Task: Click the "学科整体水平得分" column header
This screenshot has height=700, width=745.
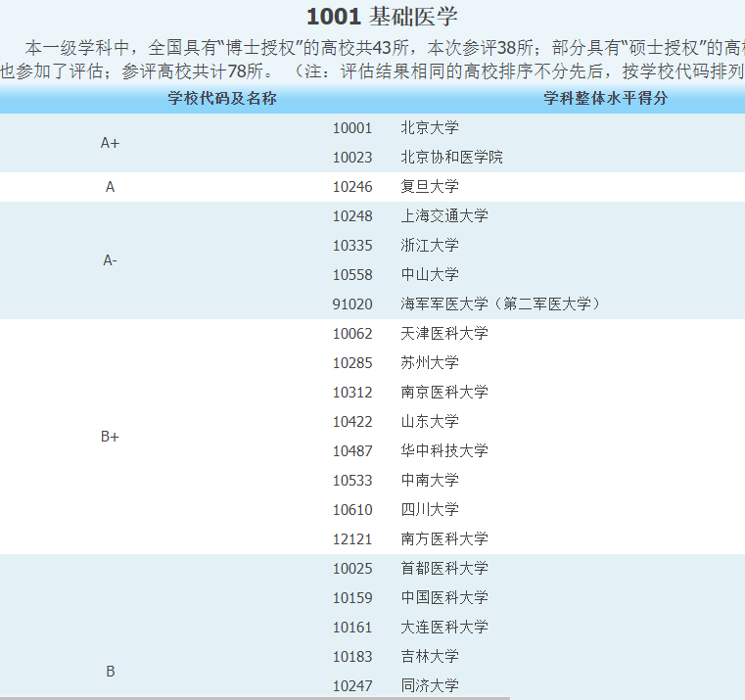Action: click(x=606, y=99)
